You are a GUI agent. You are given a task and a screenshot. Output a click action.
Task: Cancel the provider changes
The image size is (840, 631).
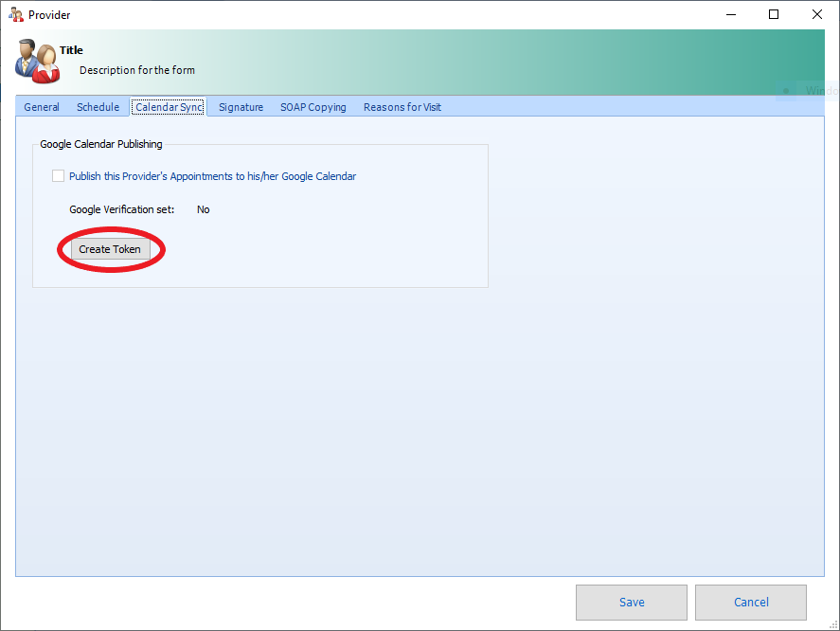[751, 602]
